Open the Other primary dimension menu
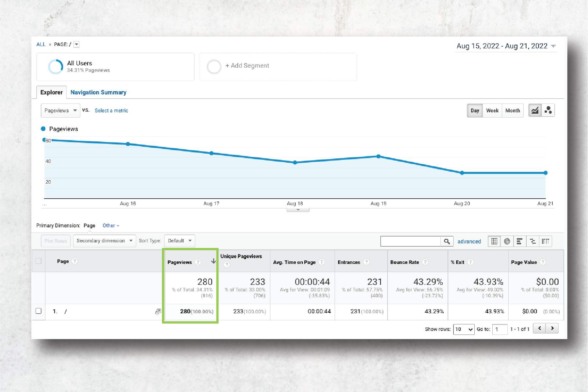Image resolution: width=588 pixels, height=392 pixels. (111, 225)
